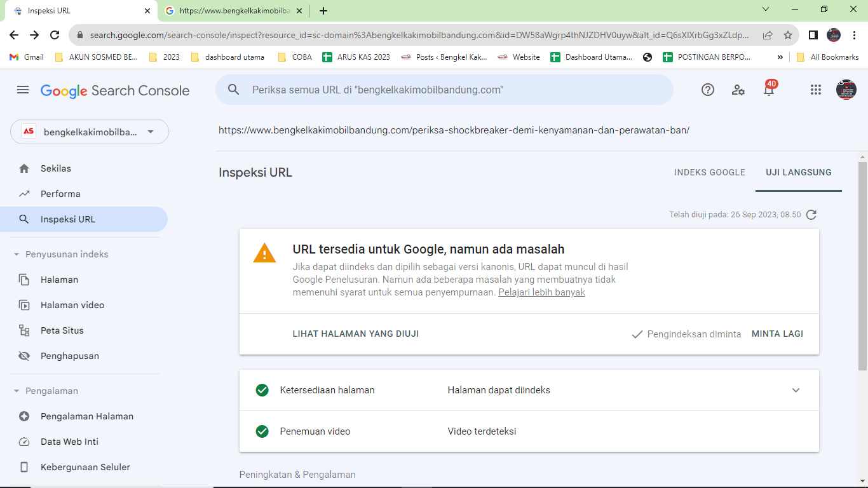Screen dimensions: 868x488
Task: Open the Pelajari lebih banyak link
Action: tap(541, 292)
